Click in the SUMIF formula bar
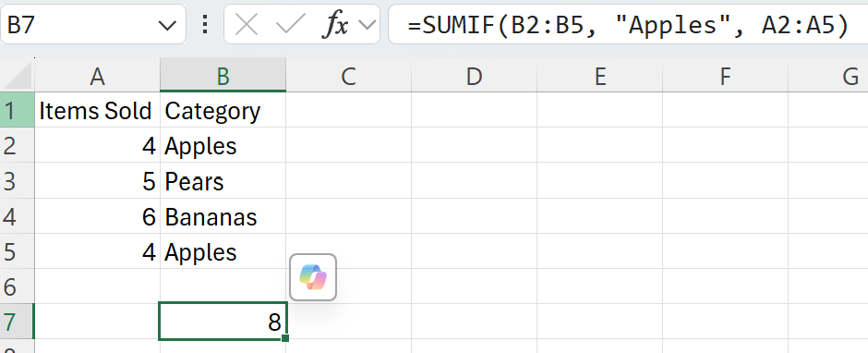The width and height of the screenshot is (868, 353). [628, 25]
